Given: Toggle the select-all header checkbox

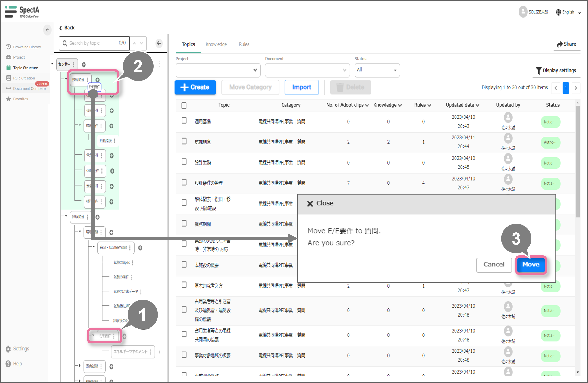Looking at the screenshot, I should (x=184, y=106).
